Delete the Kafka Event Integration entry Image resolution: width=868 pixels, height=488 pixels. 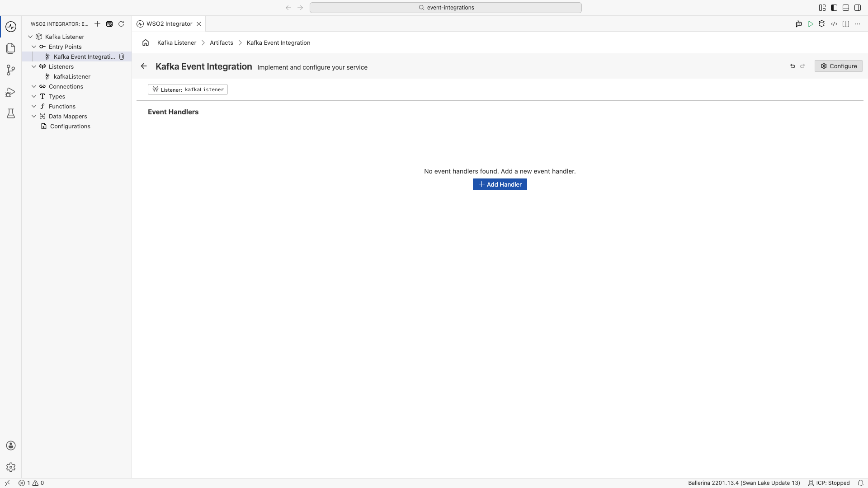[x=122, y=56]
